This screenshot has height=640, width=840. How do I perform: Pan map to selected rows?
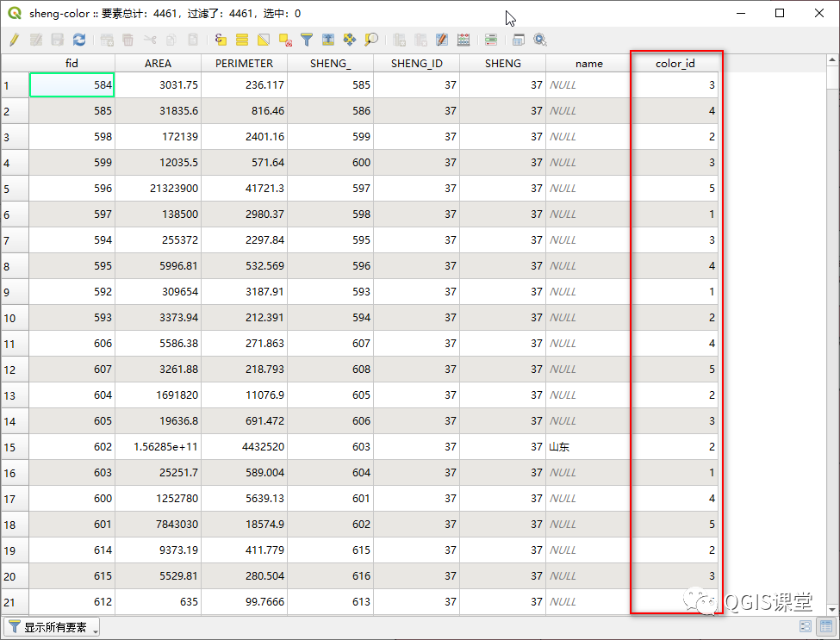pos(350,40)
